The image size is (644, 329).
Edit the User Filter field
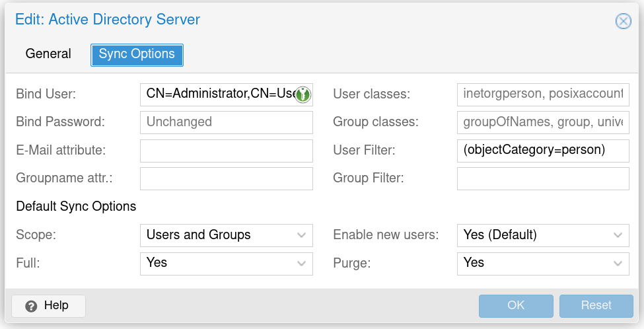(542, 151)
